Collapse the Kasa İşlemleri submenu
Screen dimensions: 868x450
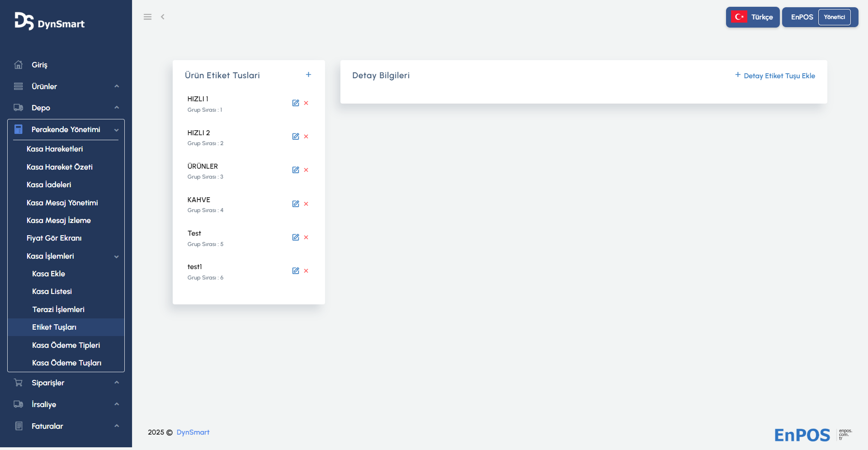click(x=72, y=256)
